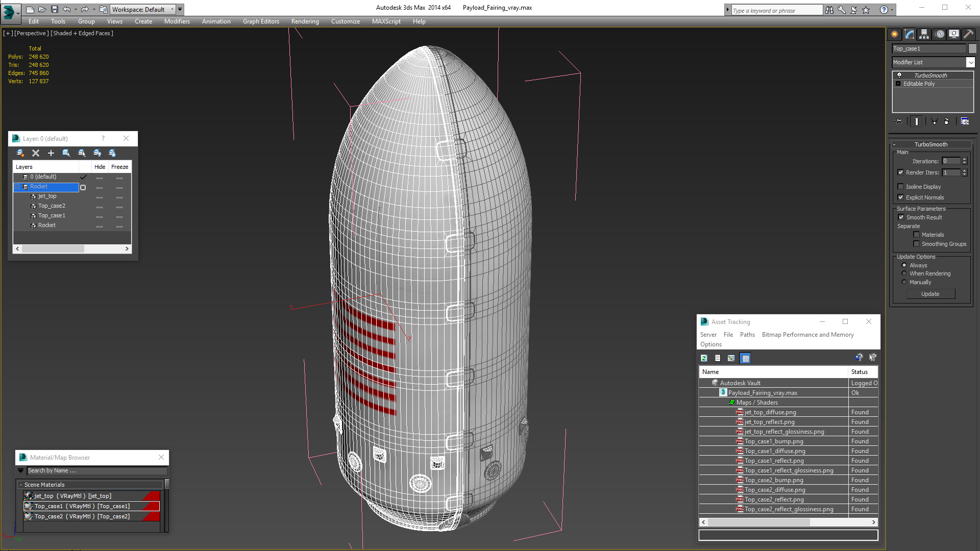This screenshot has width=980, height=551.
Task: Toggle Show End Result icon
Action: point(917,121)
